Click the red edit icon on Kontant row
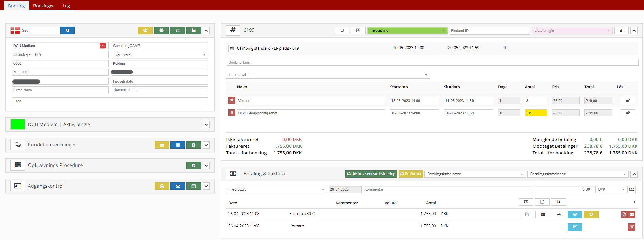The image size is (644, 240). (x=631, y=227)
